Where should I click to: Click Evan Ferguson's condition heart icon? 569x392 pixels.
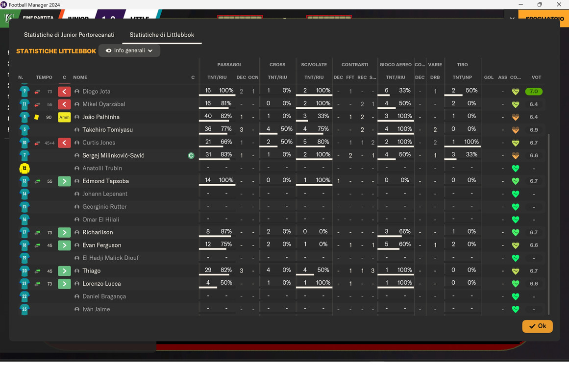[x=515, y=245]
